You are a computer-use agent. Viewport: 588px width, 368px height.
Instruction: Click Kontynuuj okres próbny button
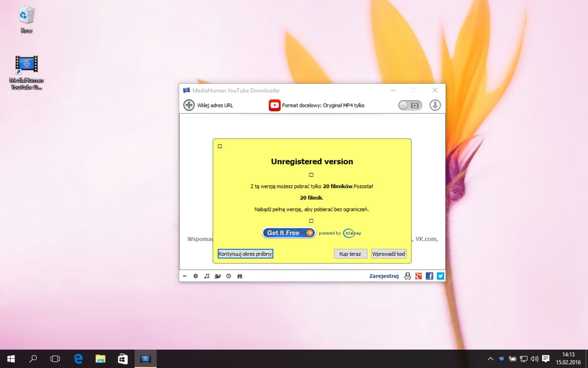tap(245, 254)
